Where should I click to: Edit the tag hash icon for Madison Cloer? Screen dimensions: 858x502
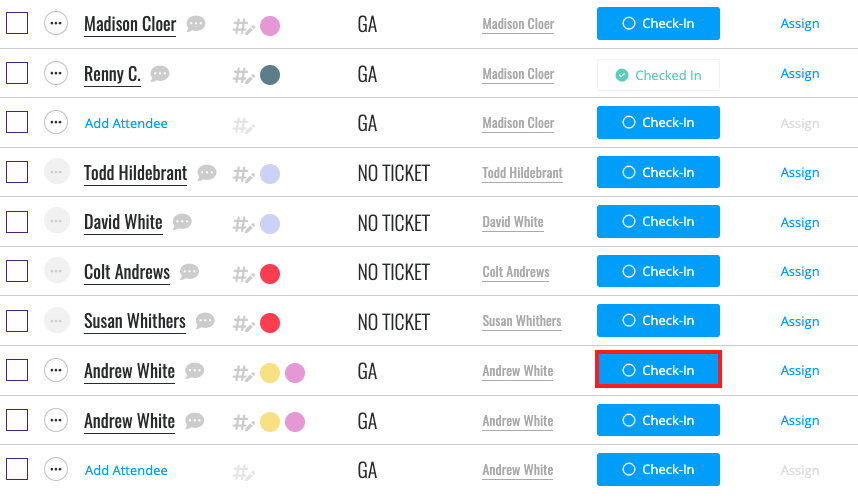pos(244,26)
